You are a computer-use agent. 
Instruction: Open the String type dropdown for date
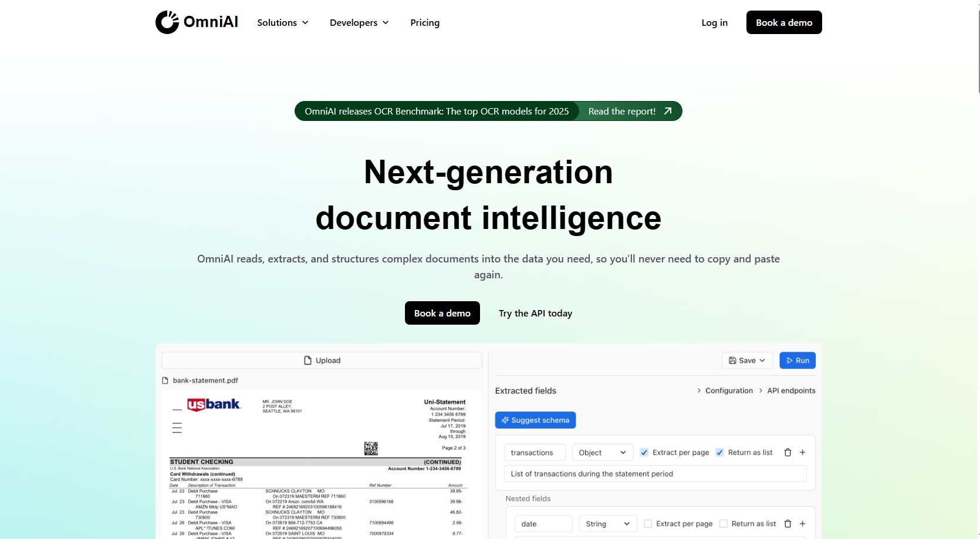pyautogui.click(x=607, y=524)
